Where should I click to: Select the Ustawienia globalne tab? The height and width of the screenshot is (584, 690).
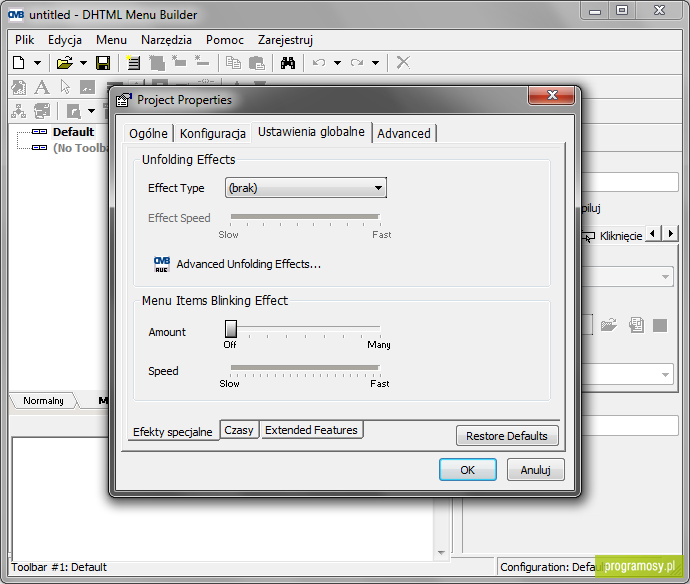[x=311, y=132]
